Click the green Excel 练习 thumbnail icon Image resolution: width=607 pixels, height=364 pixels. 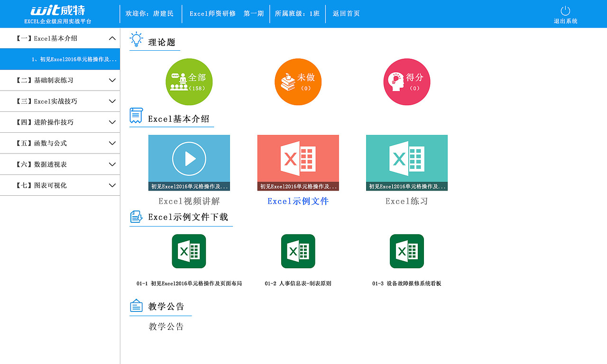[x=406, y=161]
